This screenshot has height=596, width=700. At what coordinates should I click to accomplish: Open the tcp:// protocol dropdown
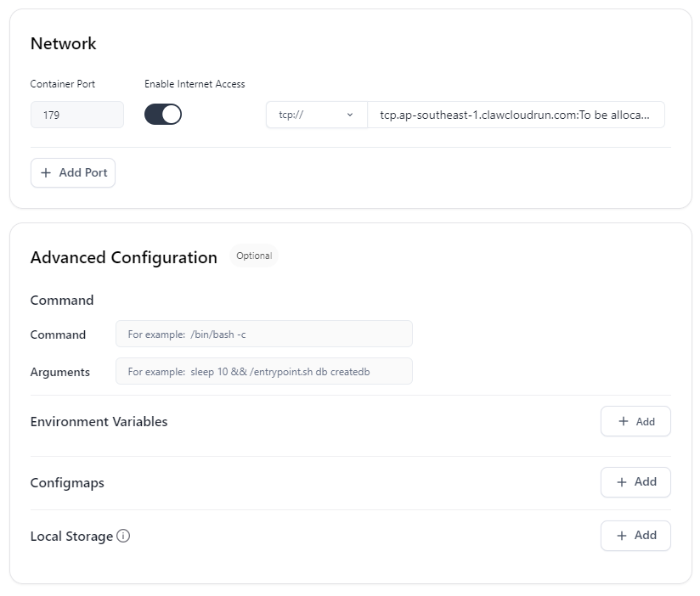point(317,115)
